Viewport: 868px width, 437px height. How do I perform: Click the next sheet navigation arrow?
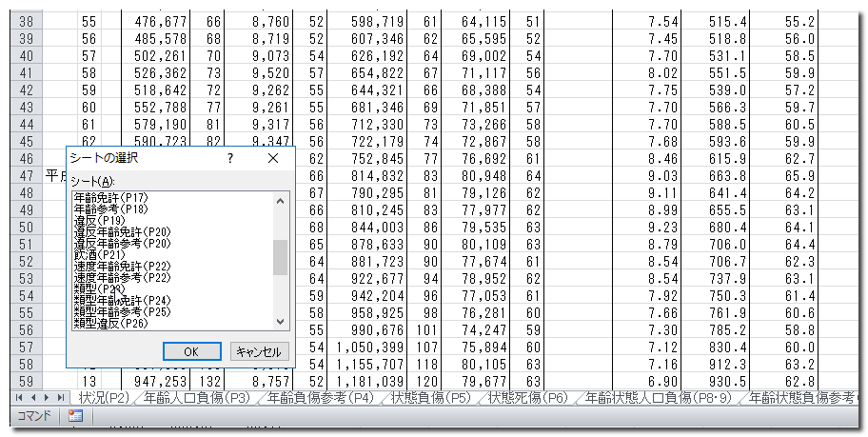pyautogui.click(x=46, y=397)
